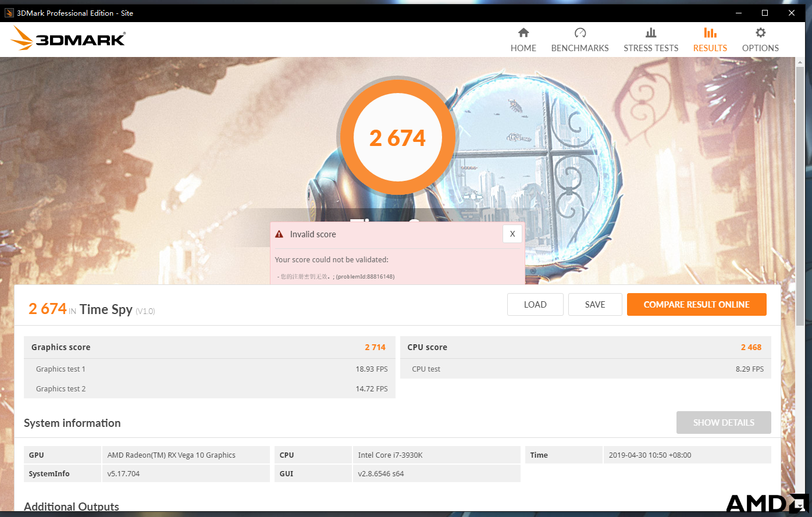Viewport: 812px width, 517px height.
Task: Click the CPU test 8.29 FPS value
Action: coord(750,369)
